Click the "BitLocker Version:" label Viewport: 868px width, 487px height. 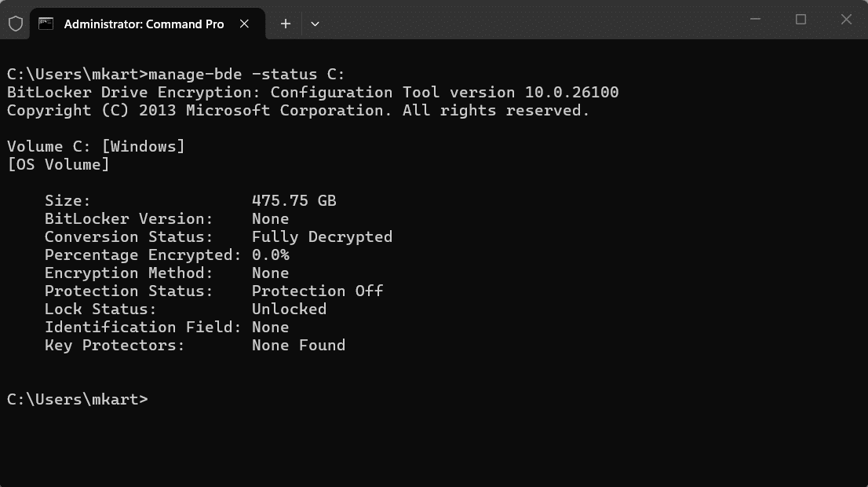tap(129, 218)
